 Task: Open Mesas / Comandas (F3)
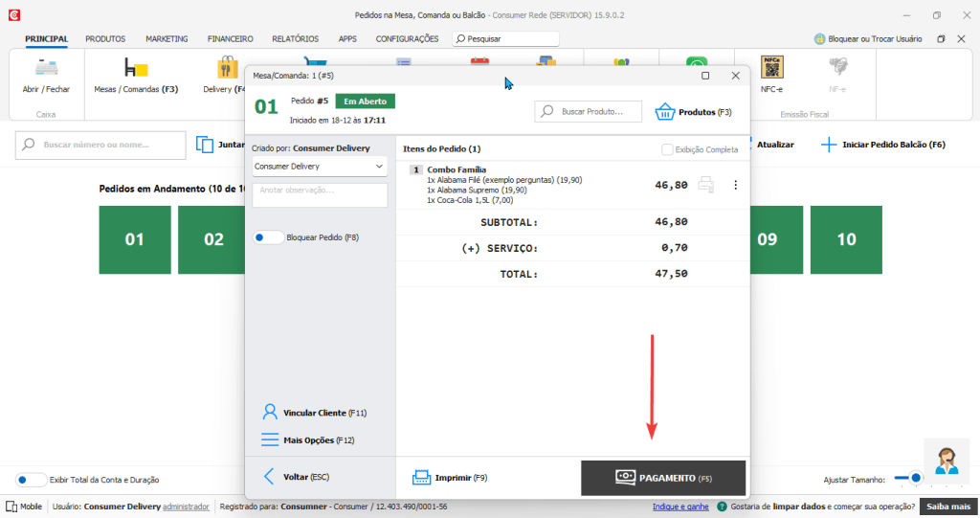(x=136, y=69)
